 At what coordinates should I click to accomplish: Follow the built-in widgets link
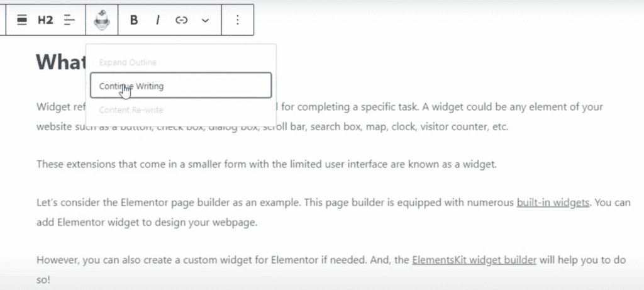point(553,203)
